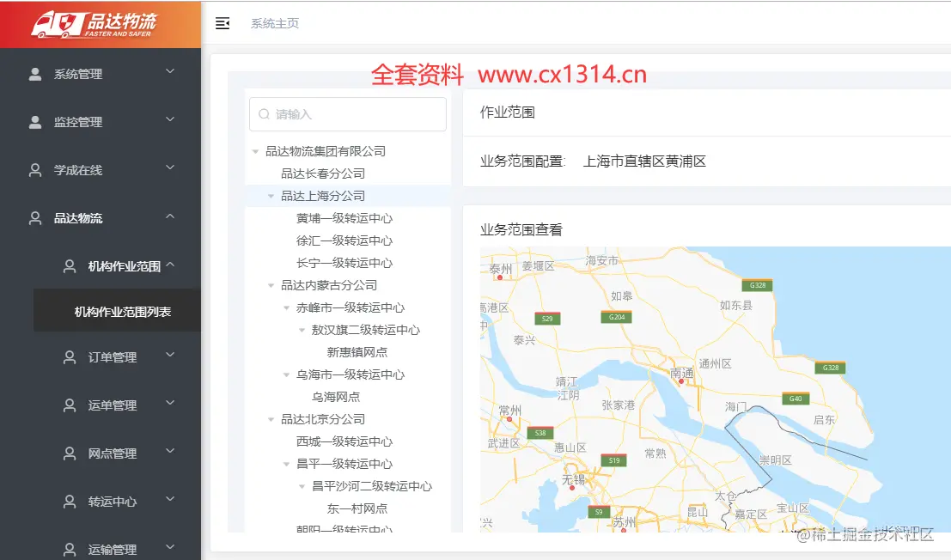The height and width of the screenshot is (560, 951).
Task: Select 品达长春分公司 in tree
Action: click(323, 173)
